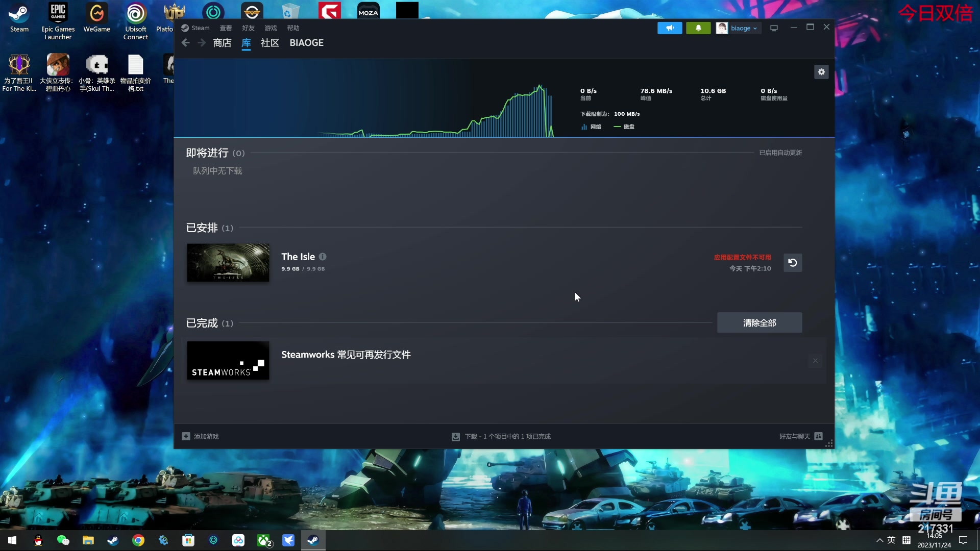Open Ubisoft Connect desktop shortcut
Viewport: 980px width, 551px height.
coord(136,21)
